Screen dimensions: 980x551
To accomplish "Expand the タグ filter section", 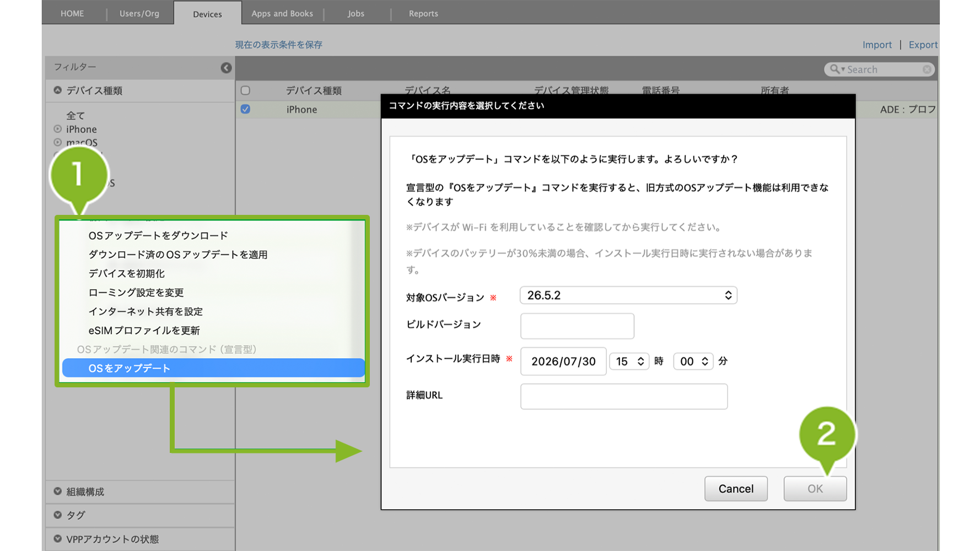I will [57, 515].
